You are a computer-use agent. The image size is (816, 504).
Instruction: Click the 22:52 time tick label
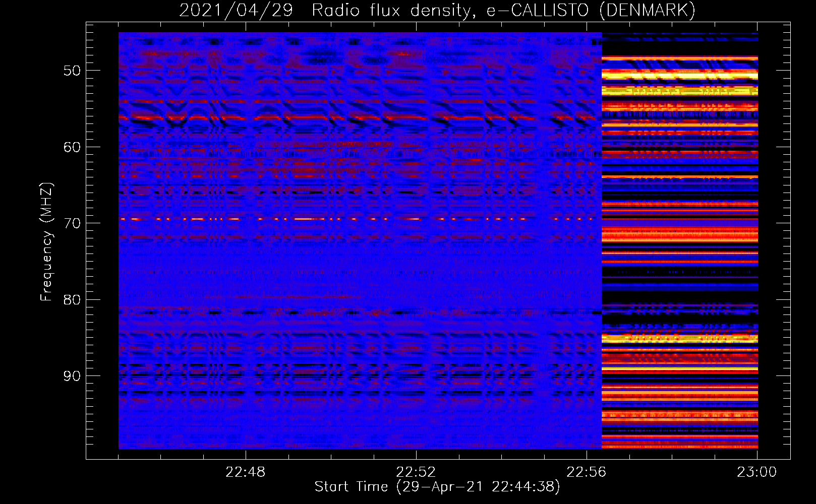coord(416,472)
